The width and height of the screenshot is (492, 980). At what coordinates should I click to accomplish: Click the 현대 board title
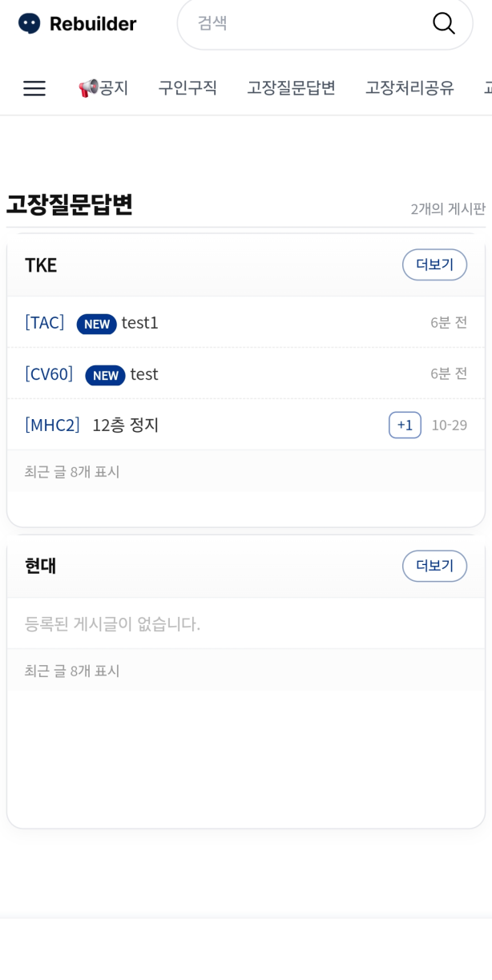(x=41, y=566)
